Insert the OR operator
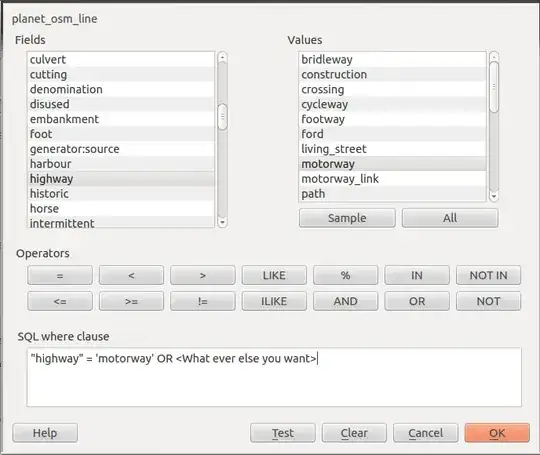 tap(417, 301)
